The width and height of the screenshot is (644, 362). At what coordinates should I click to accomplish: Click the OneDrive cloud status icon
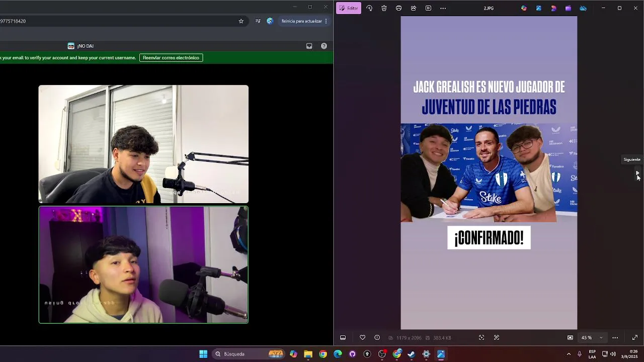(x=583, y=8)
